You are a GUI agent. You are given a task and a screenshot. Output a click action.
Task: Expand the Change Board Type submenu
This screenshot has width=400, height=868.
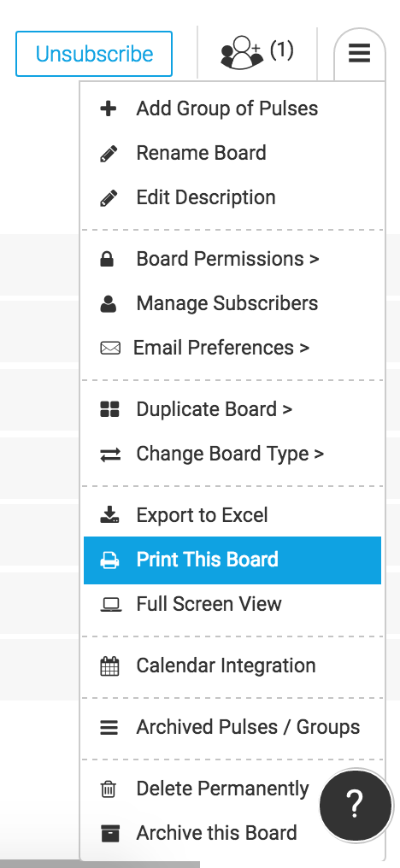tap(230, 454)
